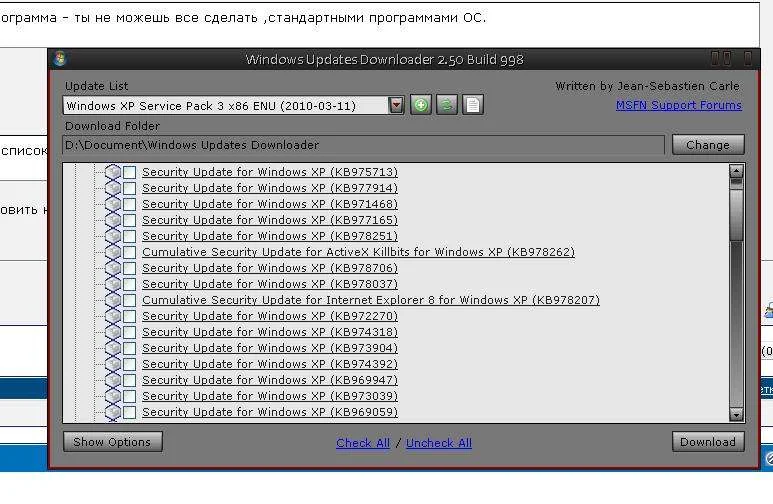The width and height of the screenshot is (773, 504).
Task: Click the Windows Updates Downloader title bar text
Action: (x=385, y=59)
